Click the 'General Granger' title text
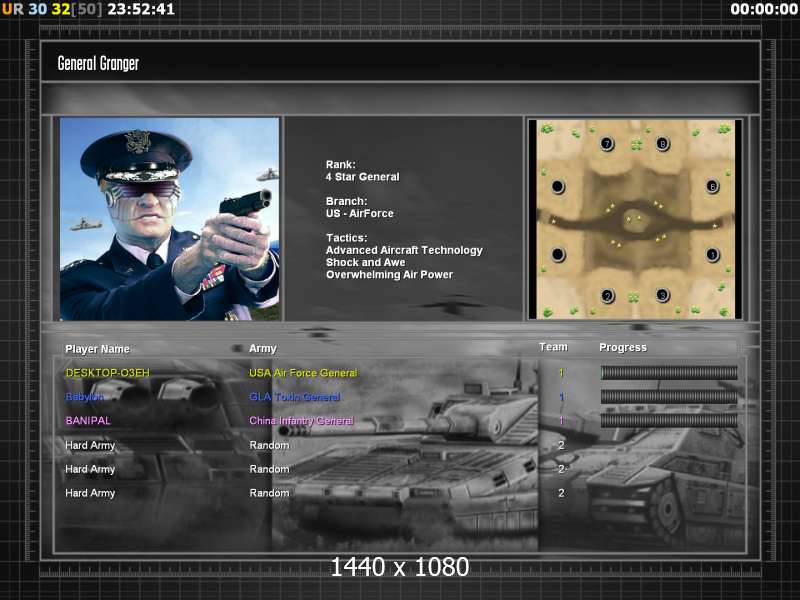 click(x=98, y=63)
